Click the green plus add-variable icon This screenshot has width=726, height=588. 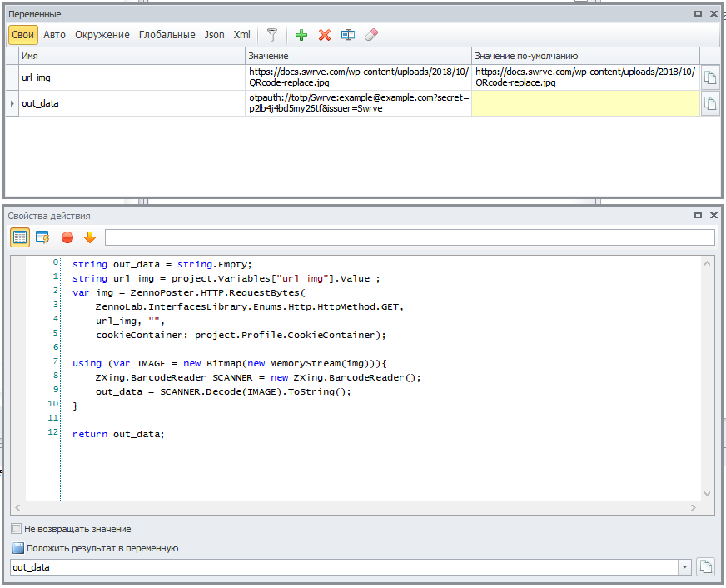[x=301, y=35]
